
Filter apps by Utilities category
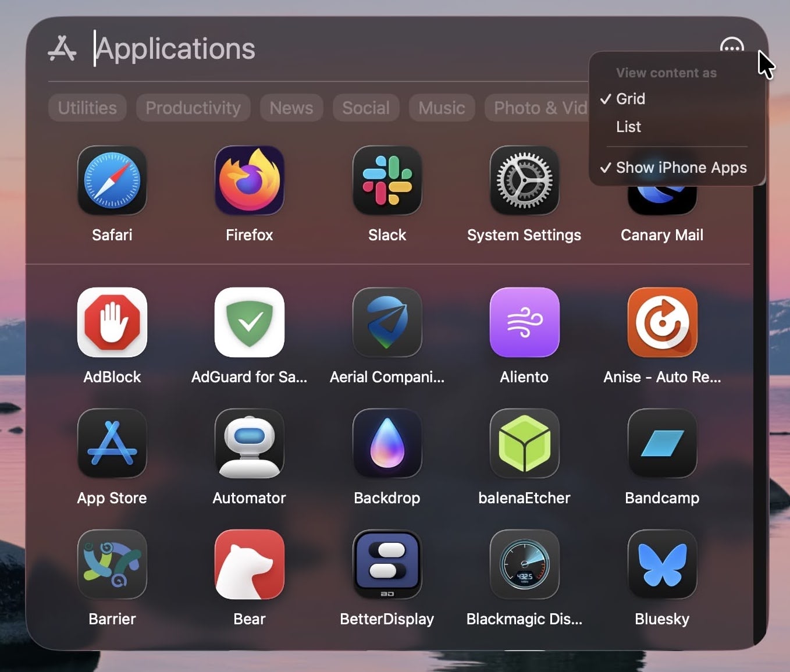click(87, 108)
